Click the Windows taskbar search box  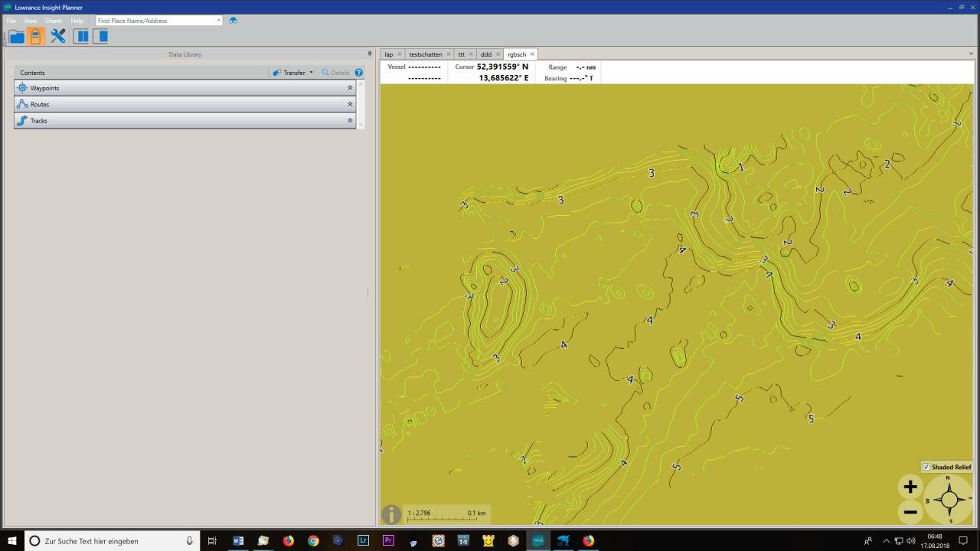(x=113, y=540)
